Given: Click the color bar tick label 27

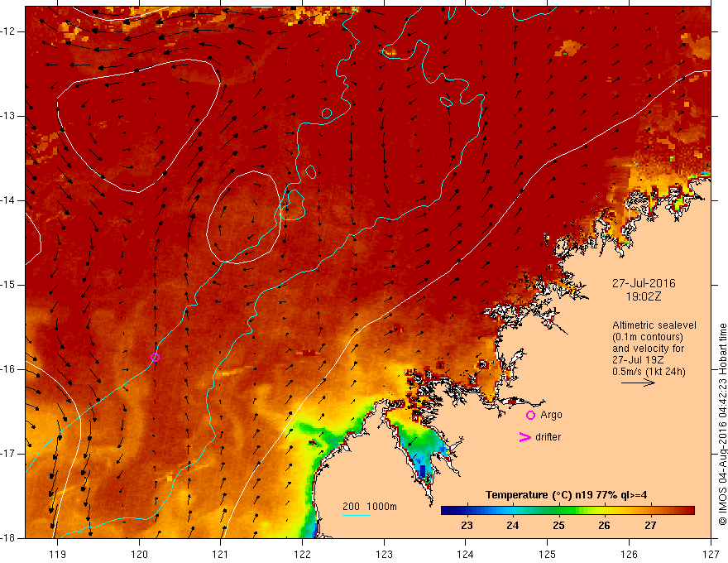Looking at the screenshot, I should tap(650, 526).
